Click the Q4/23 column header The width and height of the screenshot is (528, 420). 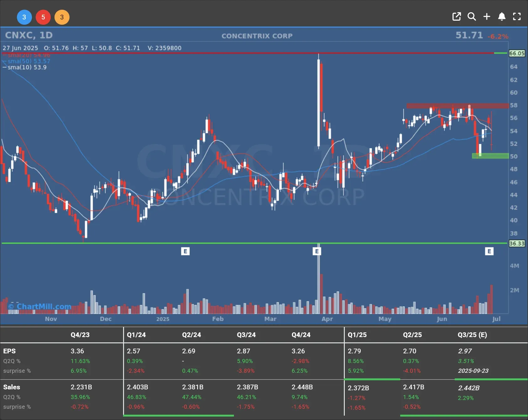[x=80, y=335]
